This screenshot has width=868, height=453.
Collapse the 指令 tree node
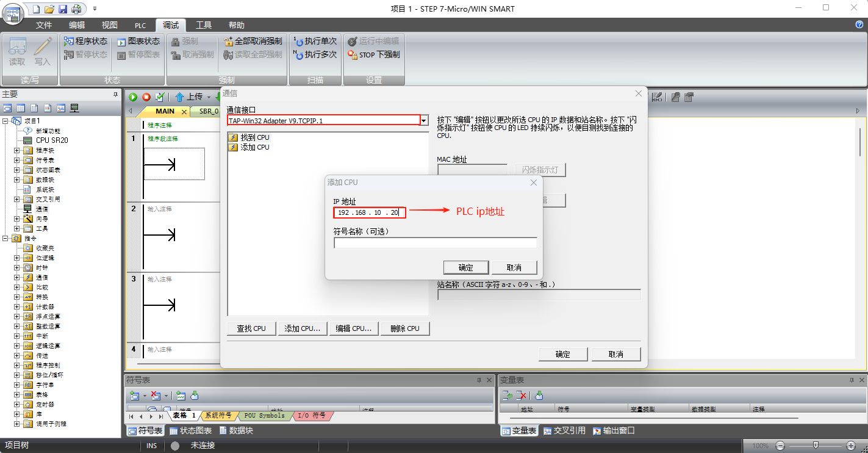tap(5, 238)
